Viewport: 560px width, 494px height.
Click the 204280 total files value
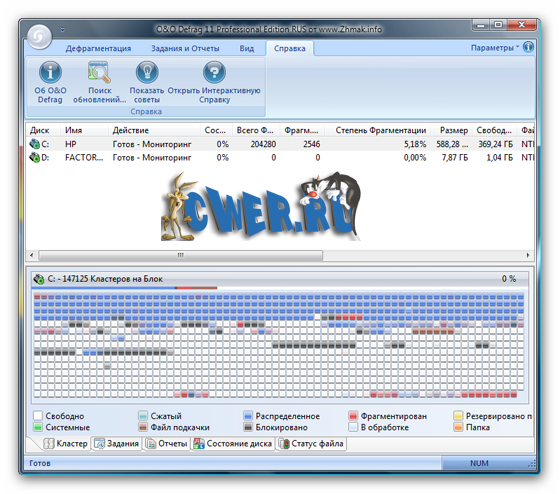[x=263, y=144]
